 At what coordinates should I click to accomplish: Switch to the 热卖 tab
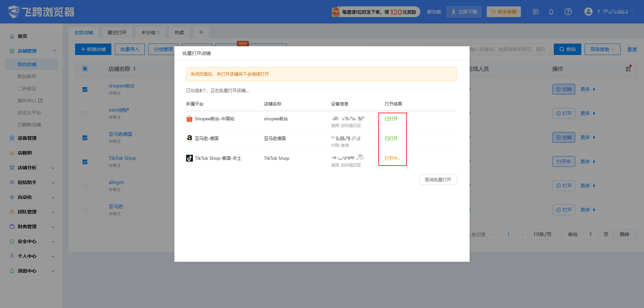tap(179, 33)
